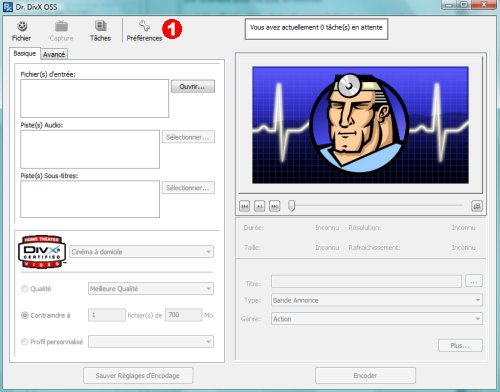The image size is (500, 392).
Task: Open the Fichier toolbar menu
Action: [22, 30]
